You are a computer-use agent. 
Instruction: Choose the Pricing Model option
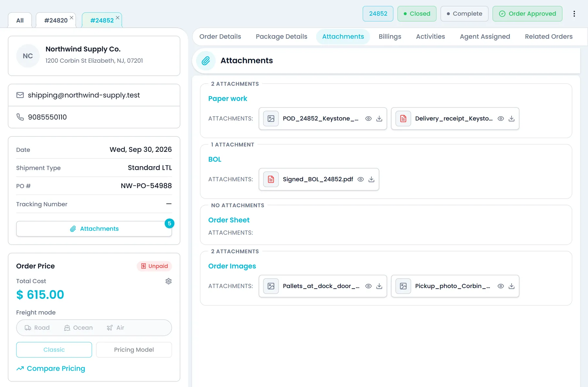[x=134, y=350]
